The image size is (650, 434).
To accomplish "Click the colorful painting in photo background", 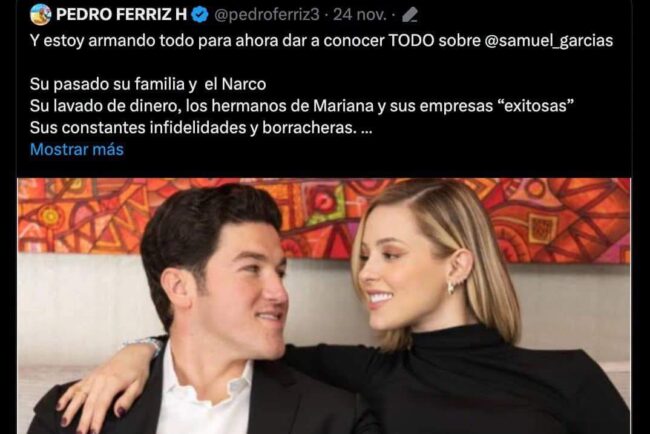I will click(324, 218).
